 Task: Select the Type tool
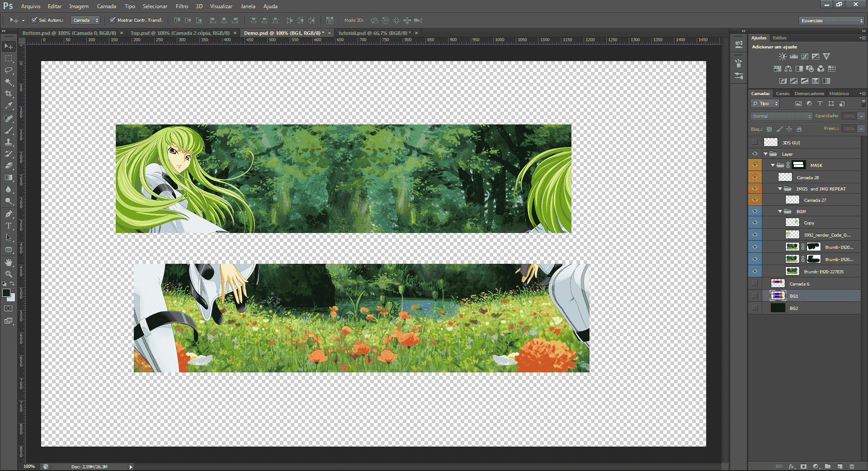click(x=9, y=226)
